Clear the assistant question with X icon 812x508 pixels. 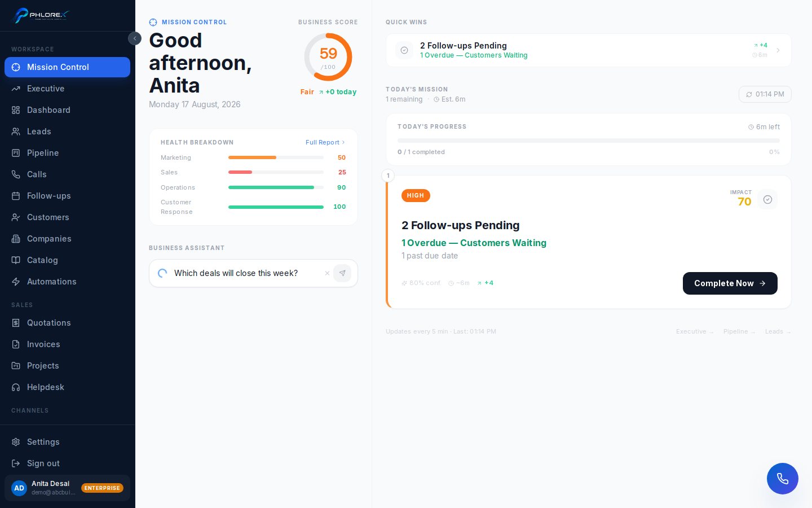click(x=327, y=273)
